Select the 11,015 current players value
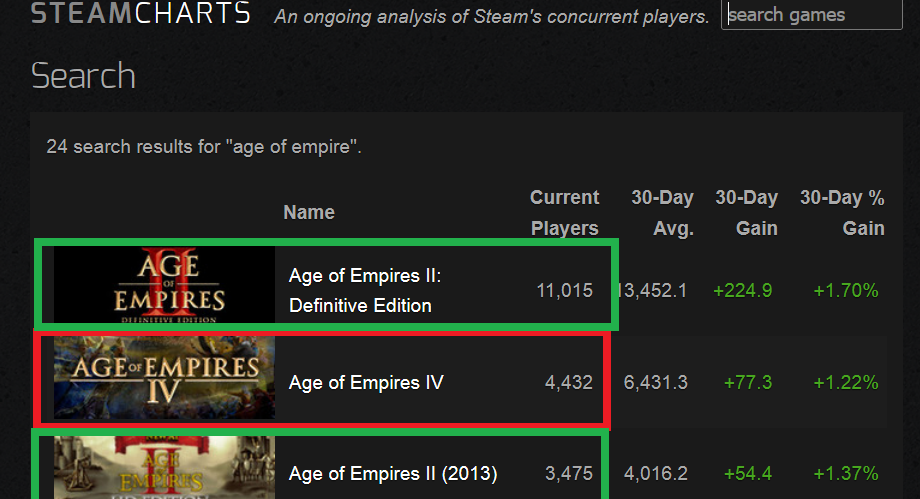 point(564,291)
